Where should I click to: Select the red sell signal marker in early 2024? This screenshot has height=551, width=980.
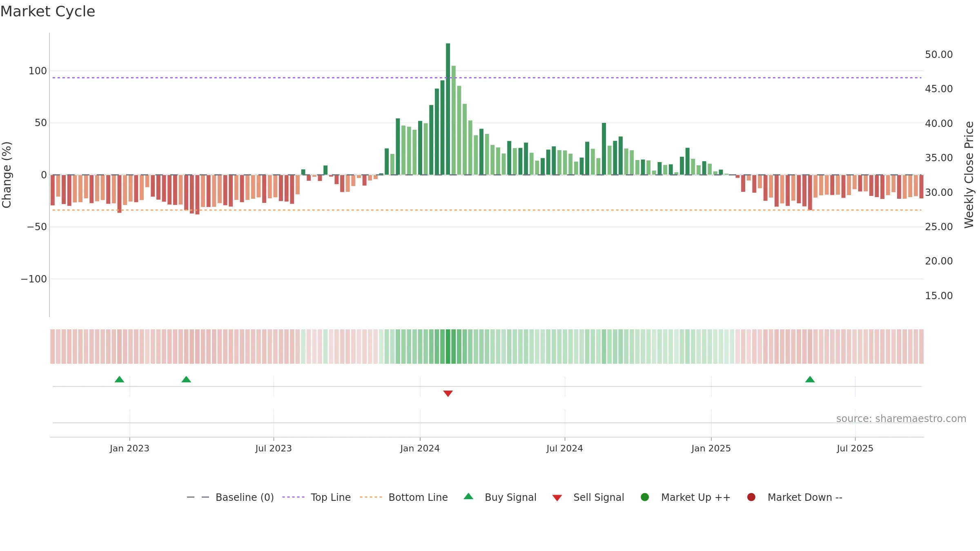[448, 393]
